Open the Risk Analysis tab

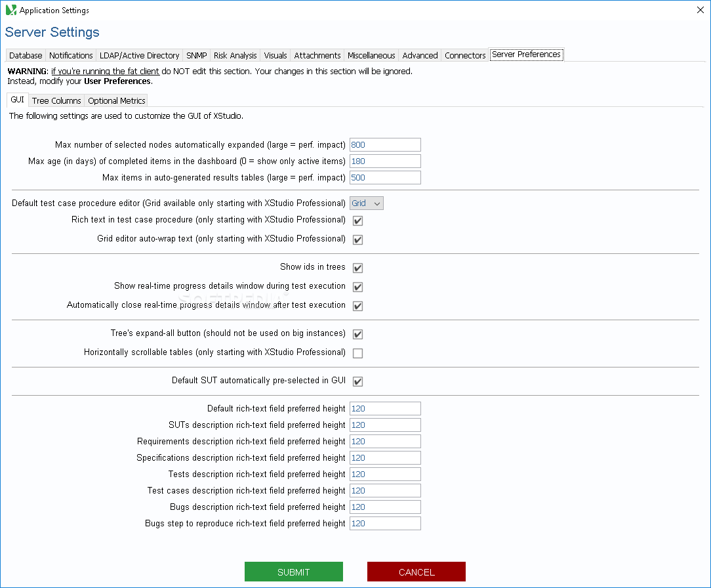point(235,55)
